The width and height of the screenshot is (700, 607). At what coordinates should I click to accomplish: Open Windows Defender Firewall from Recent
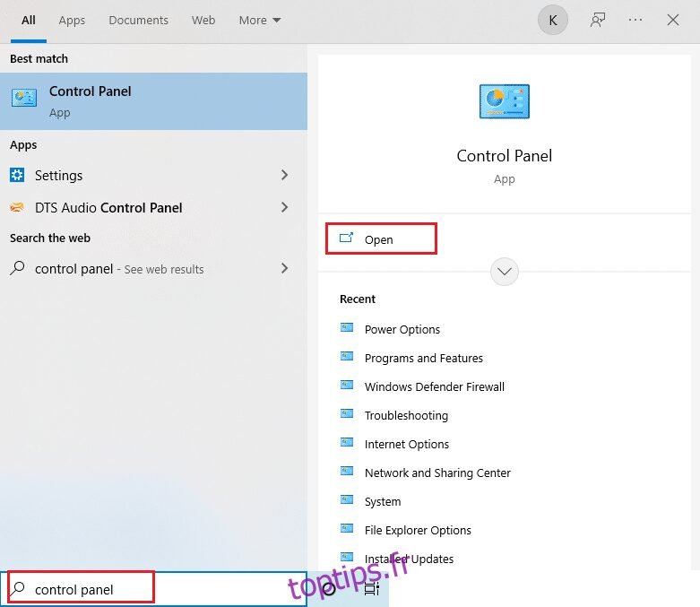434,386
